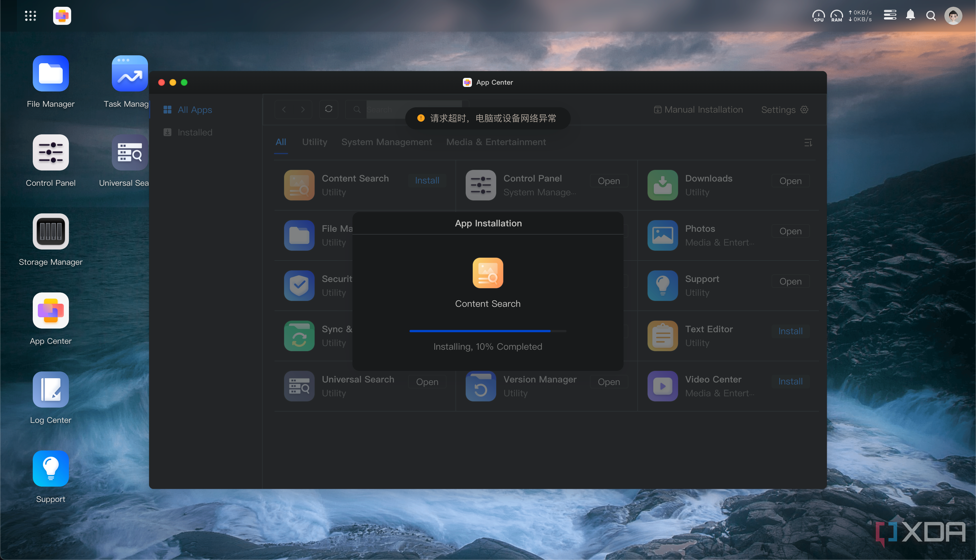Screen dimensions: 976x560
Task: Click the sort list icon beside tabs
Action: pos(808,143)
